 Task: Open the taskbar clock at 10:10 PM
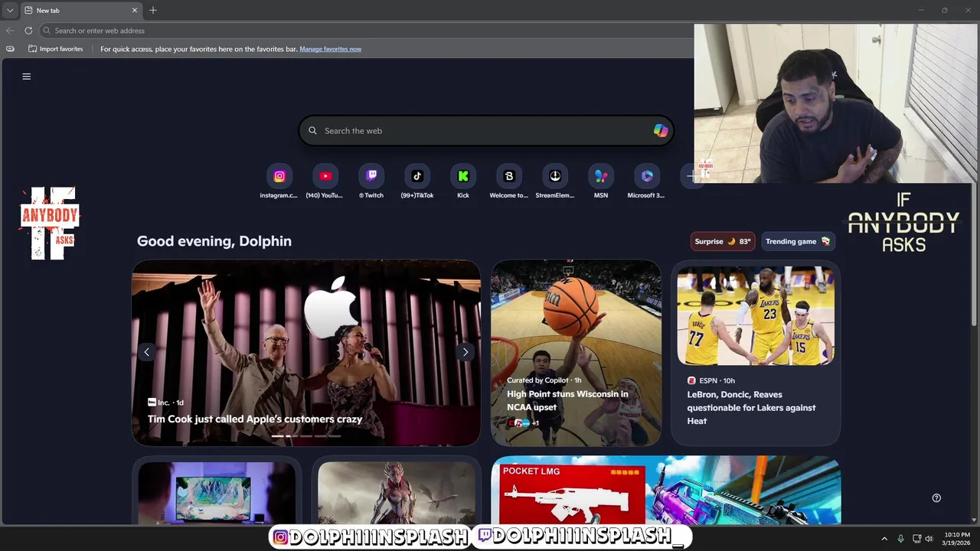pos(957,539)
